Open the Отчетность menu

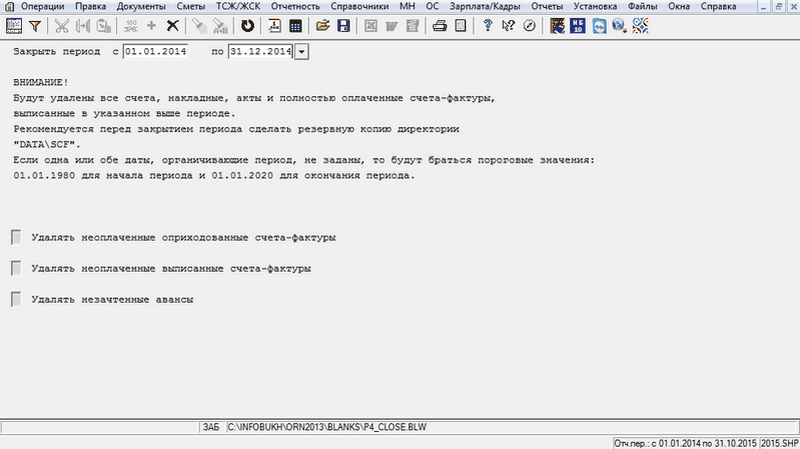pyautogui.click(x=295, y=7)
